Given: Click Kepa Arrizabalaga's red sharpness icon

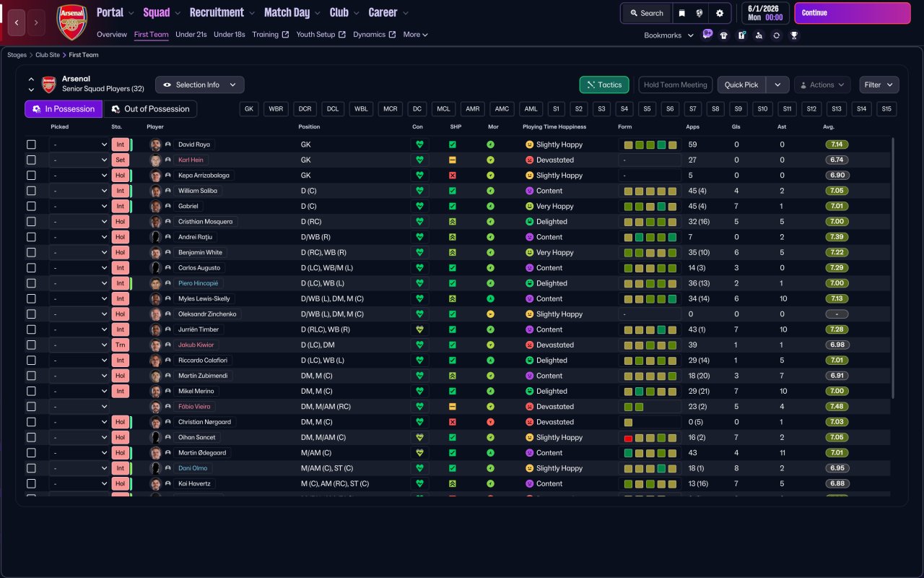Looking at the screenshot, I should tap(453, 176).
